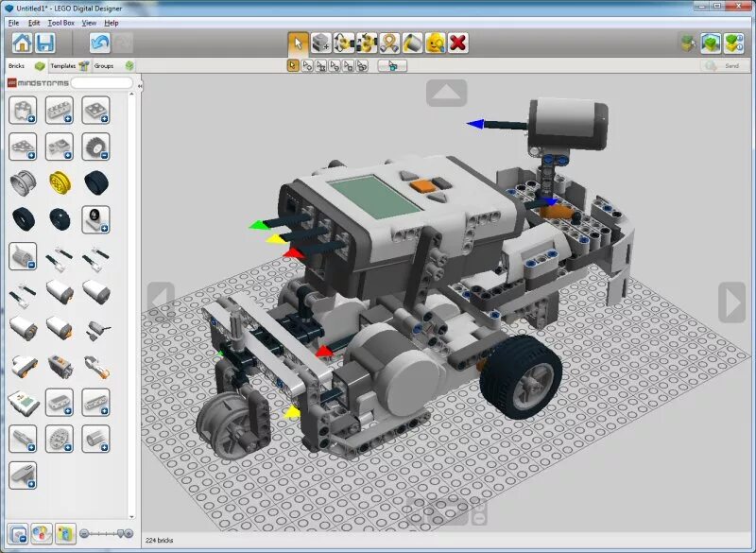The height and width of the screenshot is (553, 756).
Task: Expand the wheel holder category
Action: tap(96, 220)
